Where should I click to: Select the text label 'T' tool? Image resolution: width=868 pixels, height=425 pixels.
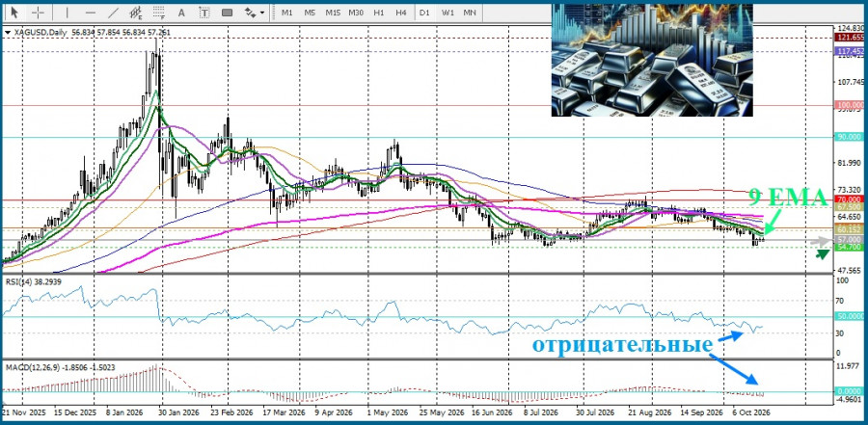tap(204, 13)
